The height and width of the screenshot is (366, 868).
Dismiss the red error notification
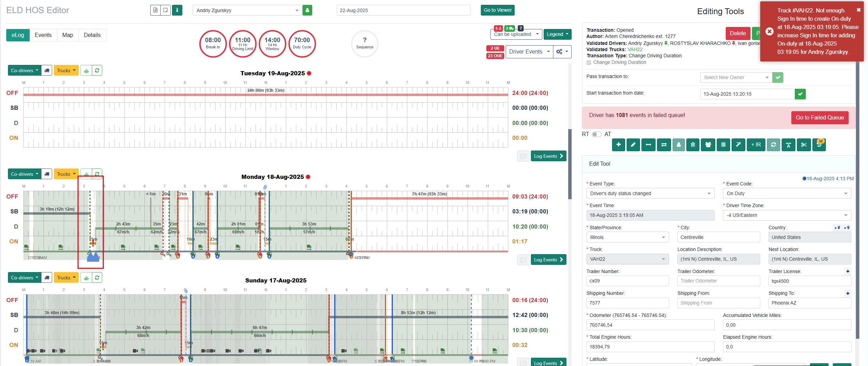pyautogui.click(x=859, y=10)
